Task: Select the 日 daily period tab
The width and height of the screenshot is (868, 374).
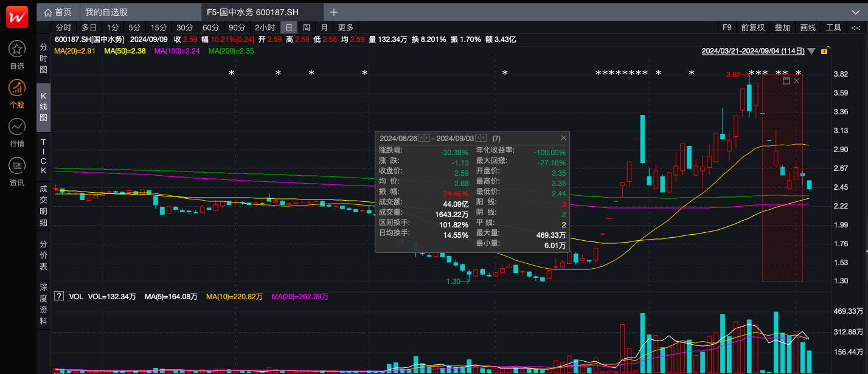Action: [289, 27]
